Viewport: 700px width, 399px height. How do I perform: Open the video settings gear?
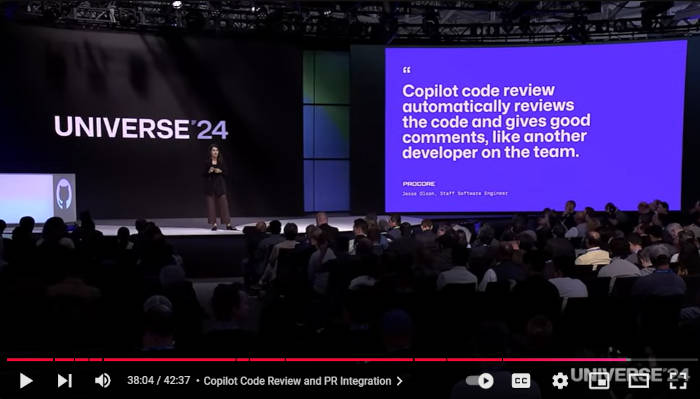[x=560, y=381]
